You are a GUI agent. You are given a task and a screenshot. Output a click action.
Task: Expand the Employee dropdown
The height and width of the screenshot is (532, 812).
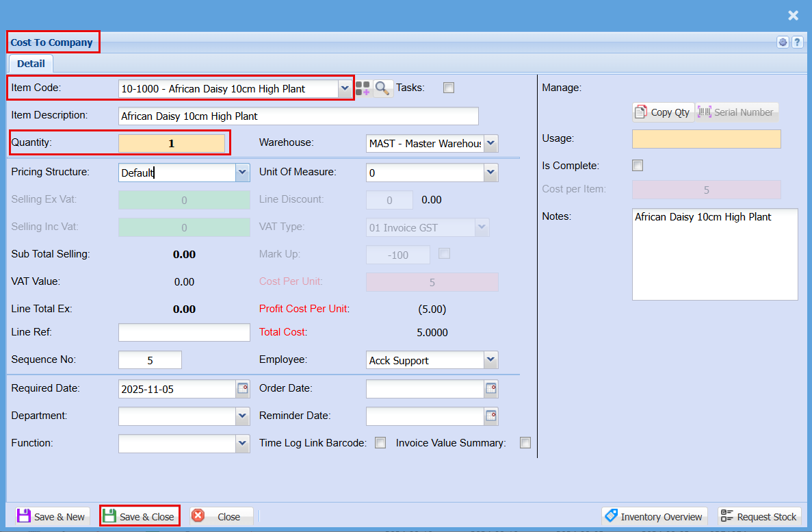tap(491, 360)
